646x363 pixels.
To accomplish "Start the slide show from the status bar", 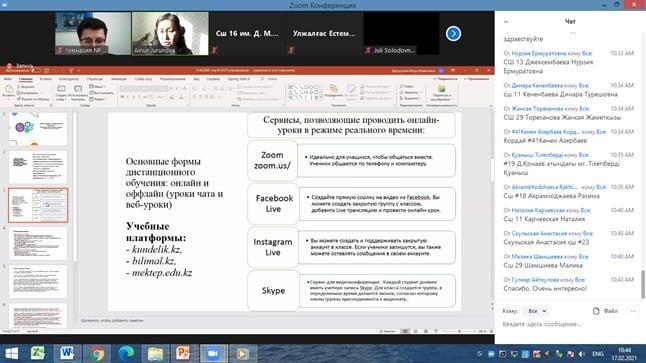I will point(436,331).
